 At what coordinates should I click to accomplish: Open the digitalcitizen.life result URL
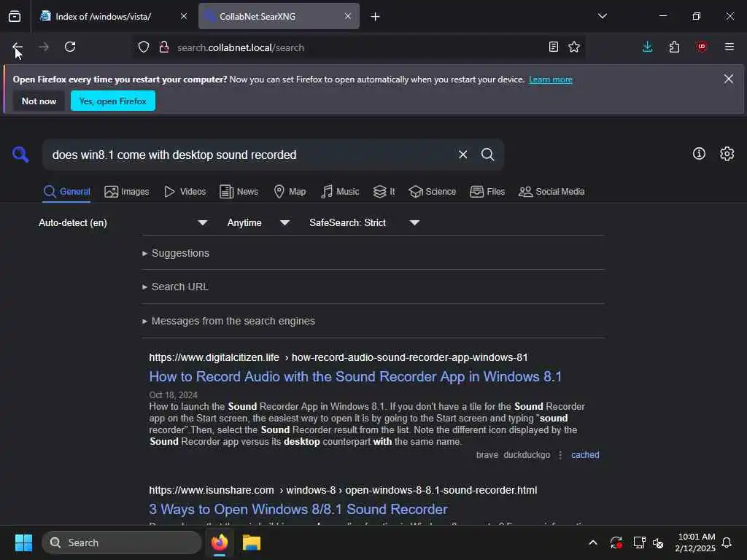coord(338,357)
